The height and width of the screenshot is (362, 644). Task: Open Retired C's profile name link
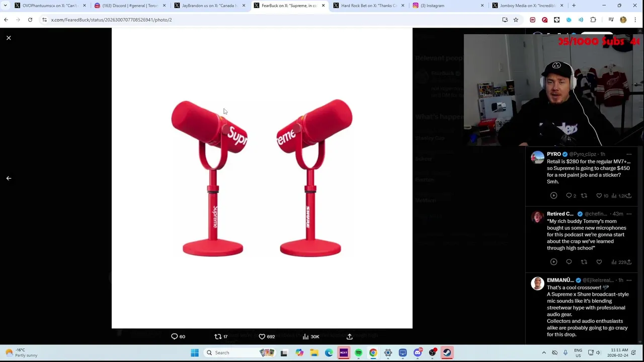click(560, 214)
